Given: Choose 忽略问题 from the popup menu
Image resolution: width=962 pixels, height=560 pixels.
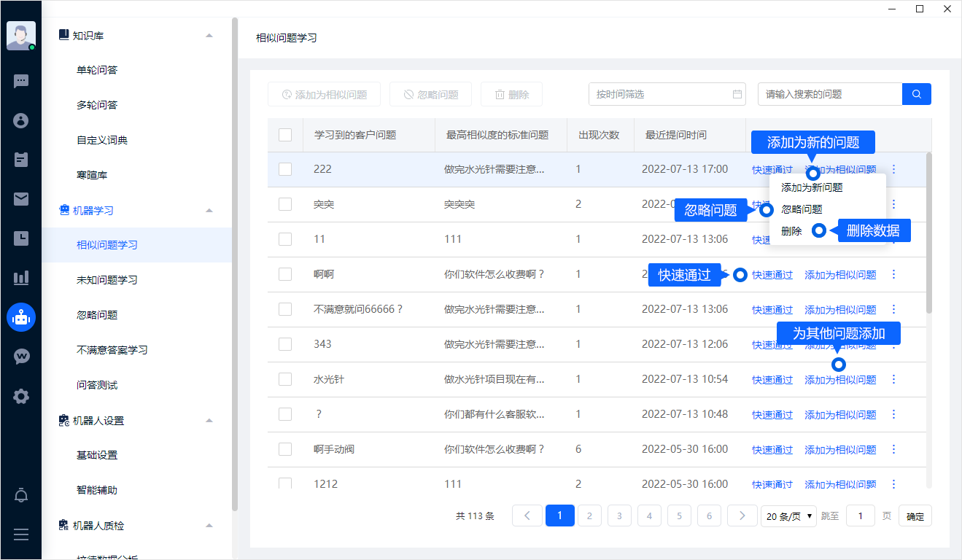Looking at the screenshot, I should click(802, 209).
